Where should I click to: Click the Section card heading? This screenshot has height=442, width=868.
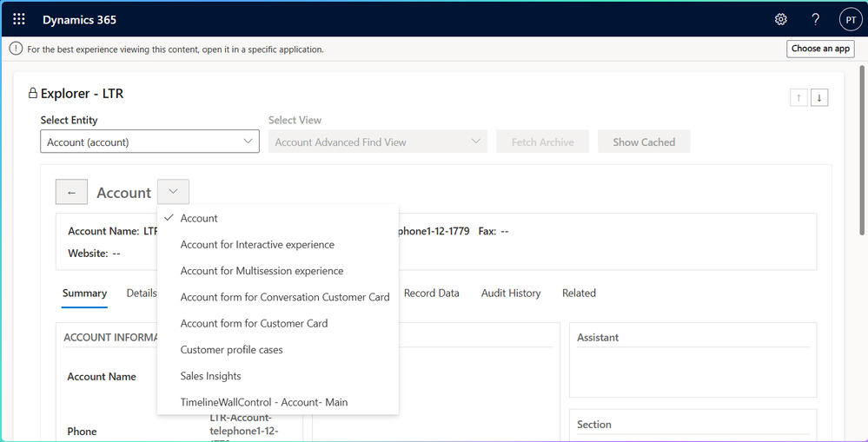594,425
